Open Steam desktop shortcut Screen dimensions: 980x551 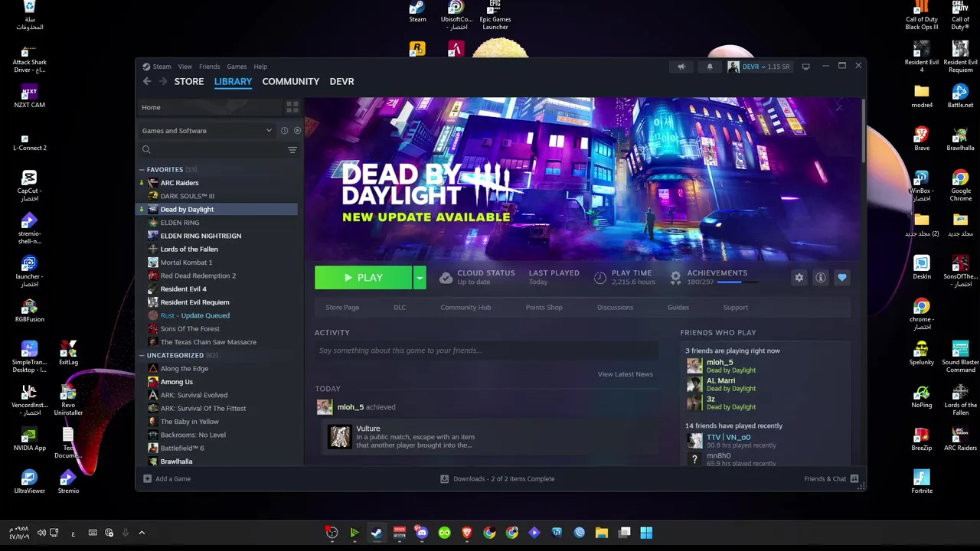[x=417, y=12]
